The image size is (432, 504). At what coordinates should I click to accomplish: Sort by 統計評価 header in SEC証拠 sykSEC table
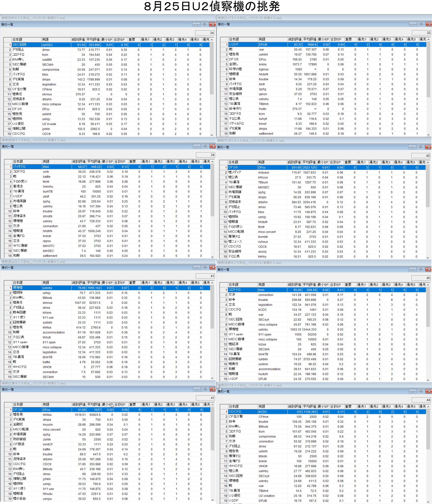[x=78, y=39]
